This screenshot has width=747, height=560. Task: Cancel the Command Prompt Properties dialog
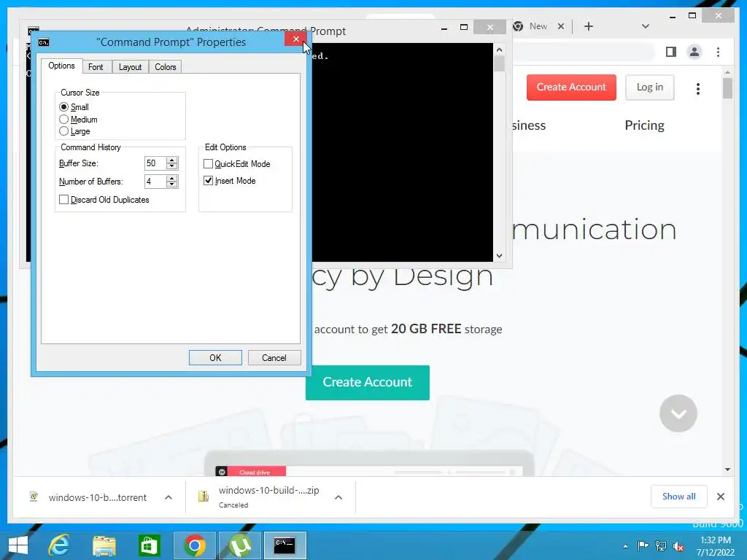coord(274,357)
